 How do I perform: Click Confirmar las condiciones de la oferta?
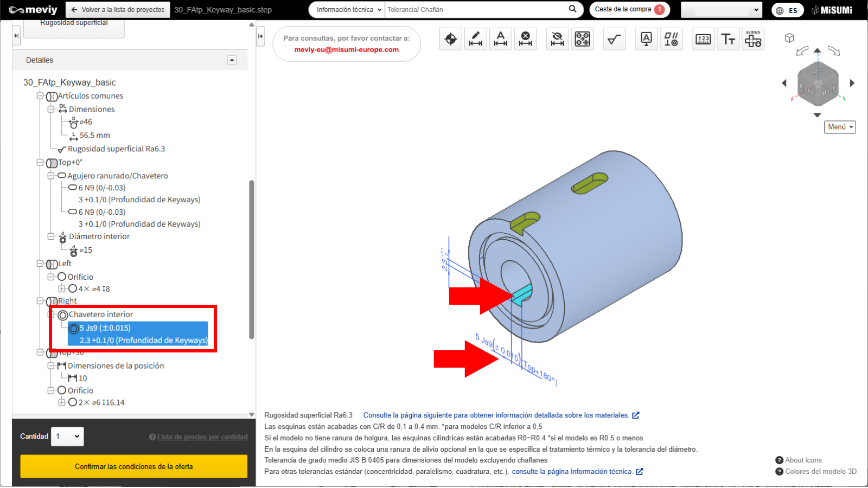[x=133, y=466]
